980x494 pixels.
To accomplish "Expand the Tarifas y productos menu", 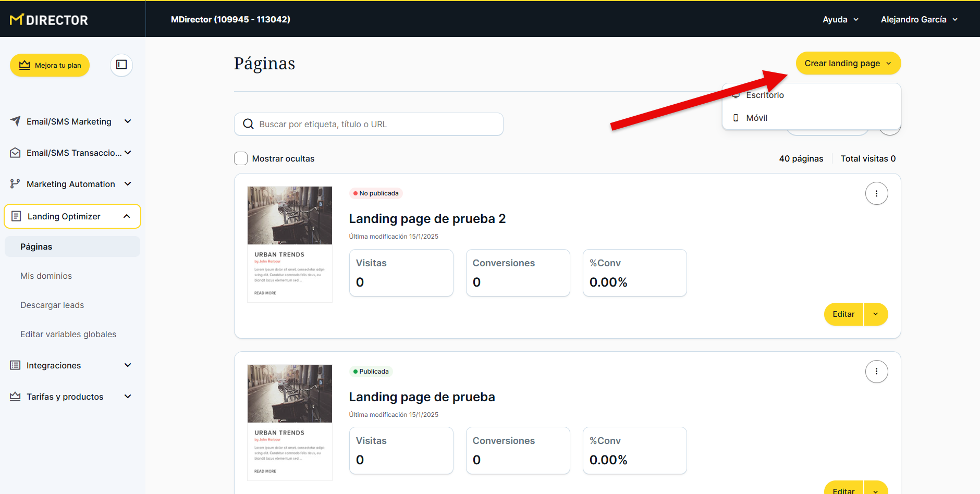I will [128, 397].
